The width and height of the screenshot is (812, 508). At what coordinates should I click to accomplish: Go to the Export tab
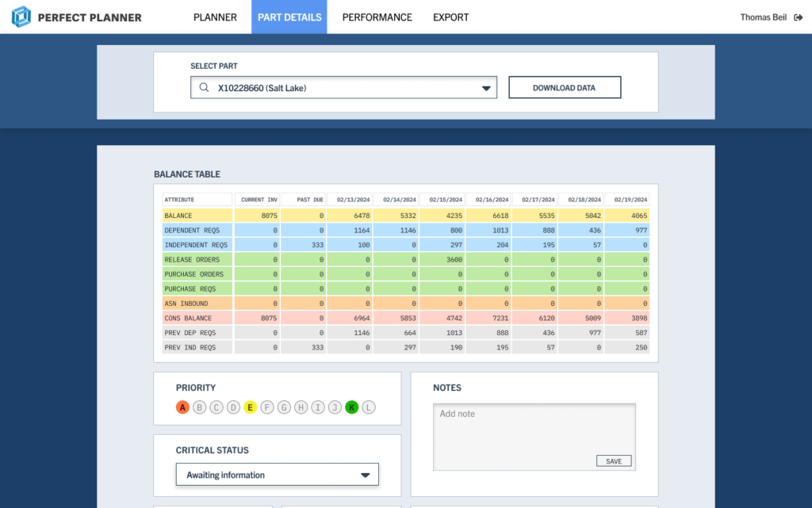click(450, 17)
